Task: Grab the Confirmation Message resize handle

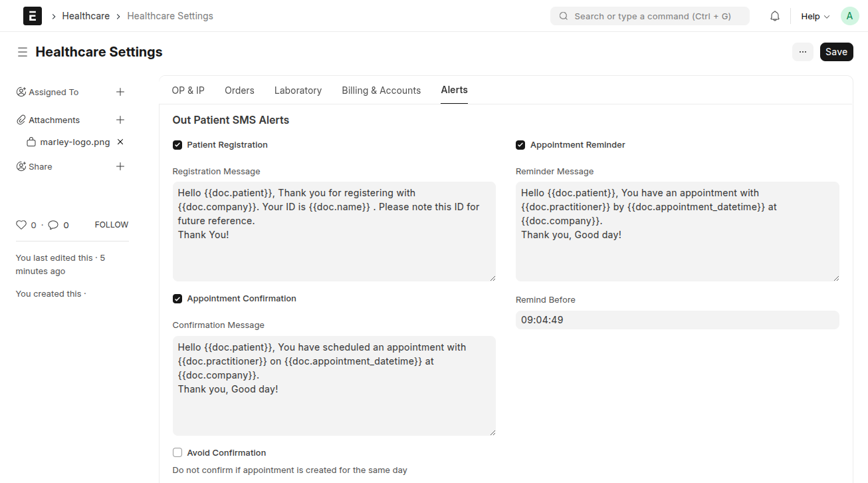Action: [492, 432]
